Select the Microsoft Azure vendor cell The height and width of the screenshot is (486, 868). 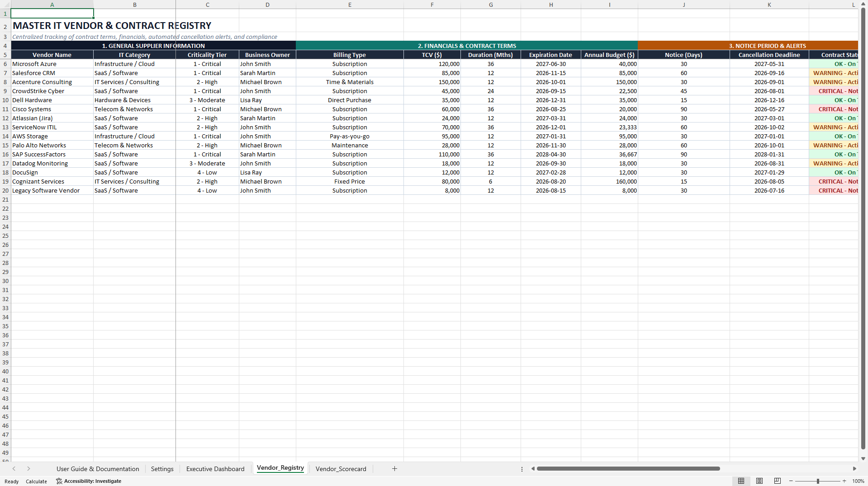(x=52, y=64)
